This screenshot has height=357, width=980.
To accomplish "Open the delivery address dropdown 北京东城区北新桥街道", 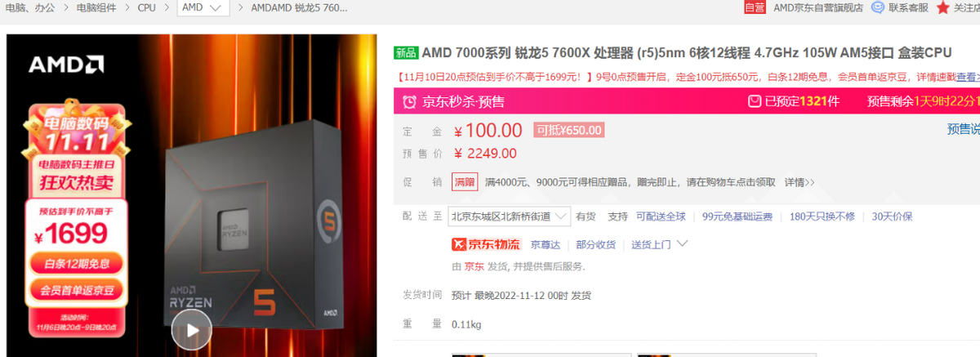I will click(x=510, y=216).
